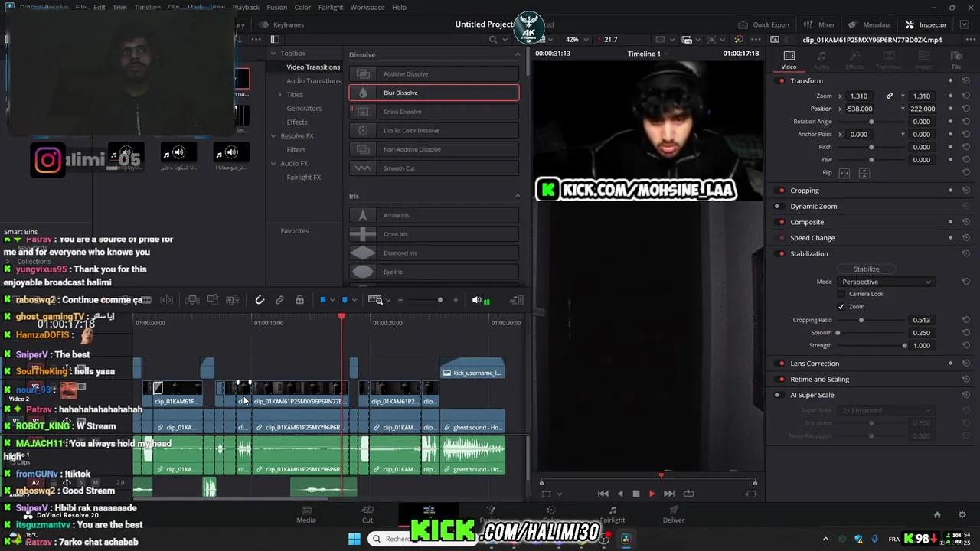Toggle linked selection chain icon

(x=279, y=300)
